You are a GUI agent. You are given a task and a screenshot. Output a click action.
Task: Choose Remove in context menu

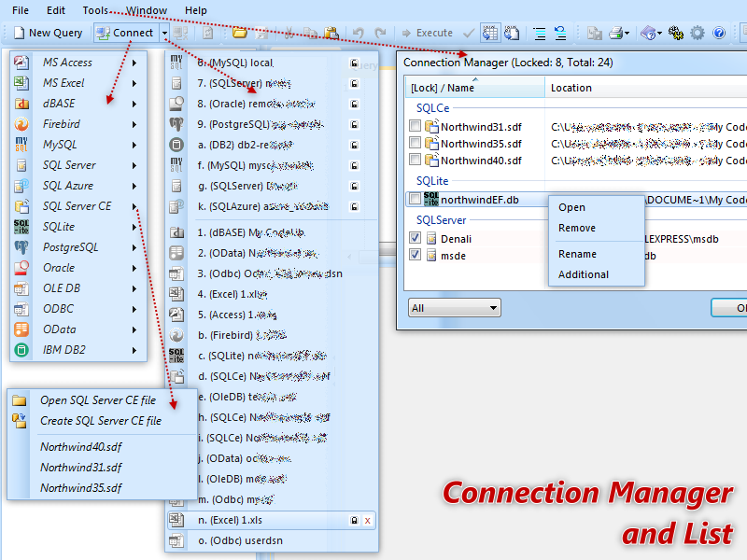597,228
